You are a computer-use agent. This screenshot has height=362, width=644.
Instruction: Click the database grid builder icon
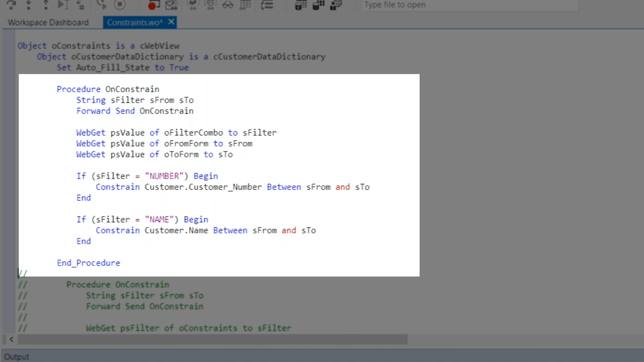318,5
